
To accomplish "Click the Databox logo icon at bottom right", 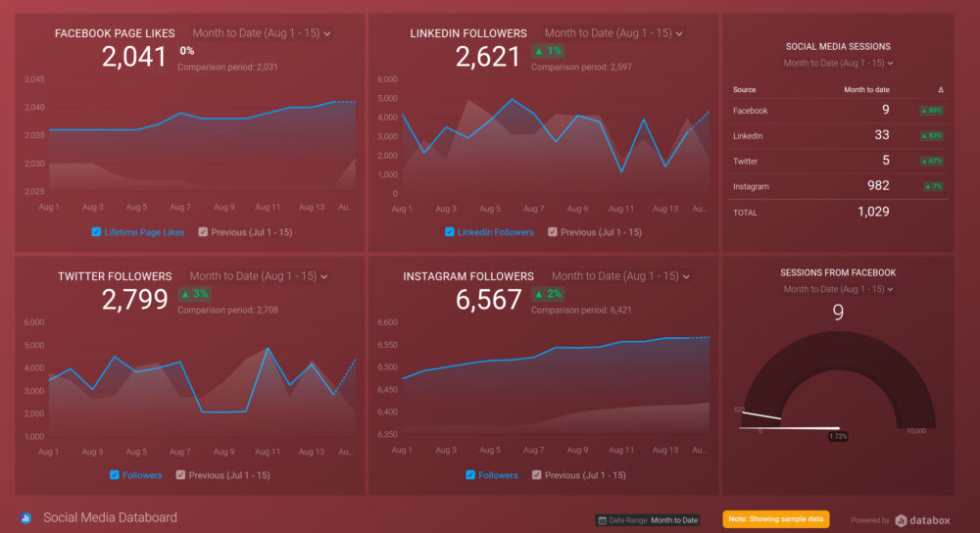I will 901,520.
